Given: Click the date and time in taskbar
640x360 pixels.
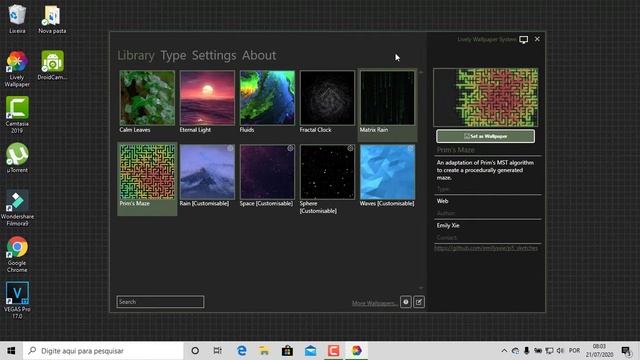Looking at the screenshot, I should 599,351.
